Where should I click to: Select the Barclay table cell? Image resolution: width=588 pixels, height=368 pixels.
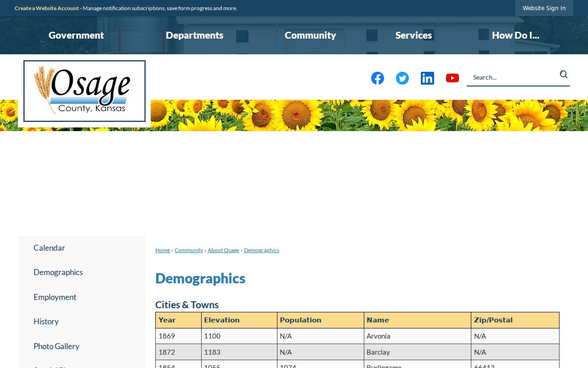tap(418, 352)
